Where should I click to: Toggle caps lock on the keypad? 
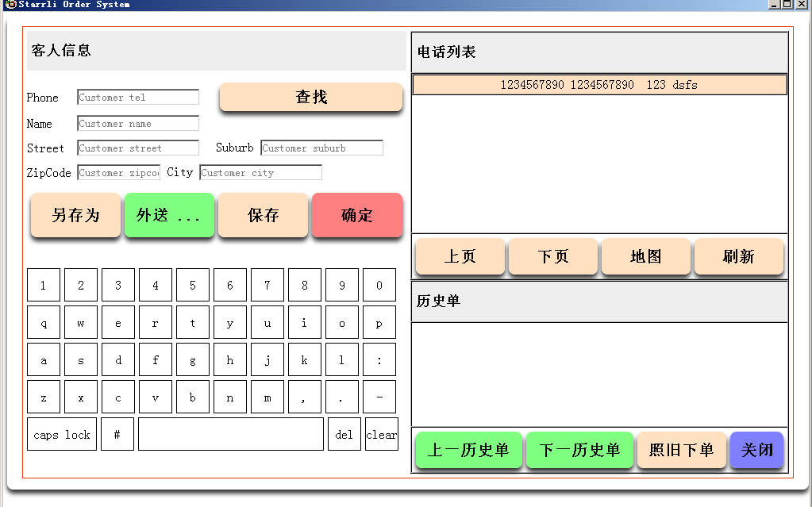pyautogui.click(x=62, y=435)
